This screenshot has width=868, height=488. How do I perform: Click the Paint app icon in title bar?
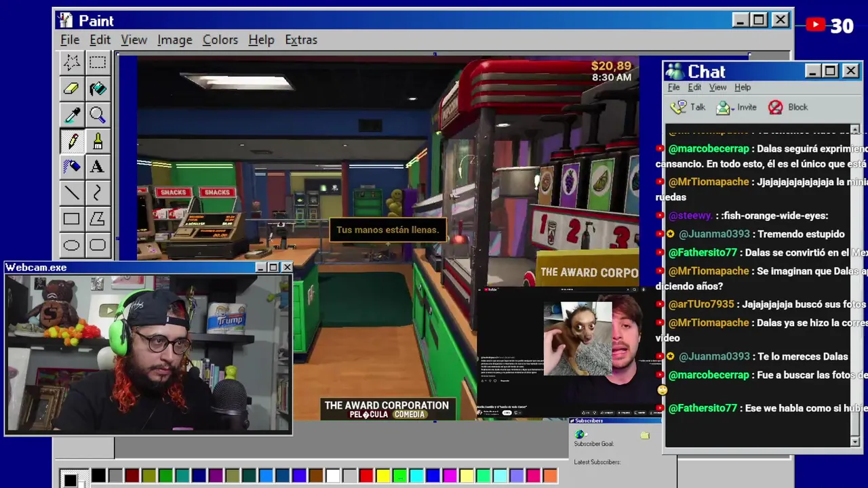pyautogui.click(x=65, y=20)
